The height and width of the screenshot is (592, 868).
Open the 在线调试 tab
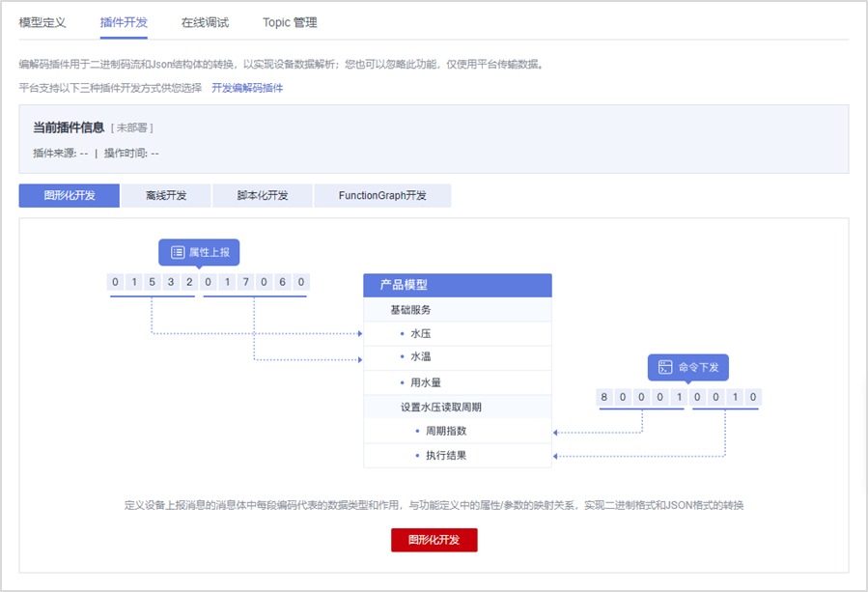click(205, 22)
